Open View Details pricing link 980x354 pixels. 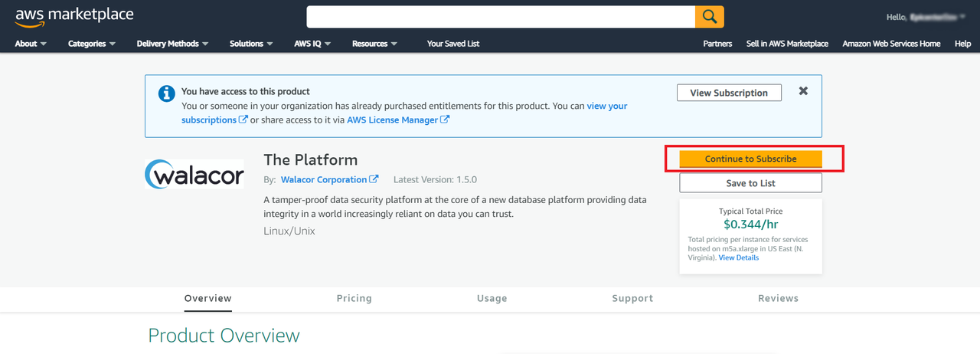pos(739,257)
